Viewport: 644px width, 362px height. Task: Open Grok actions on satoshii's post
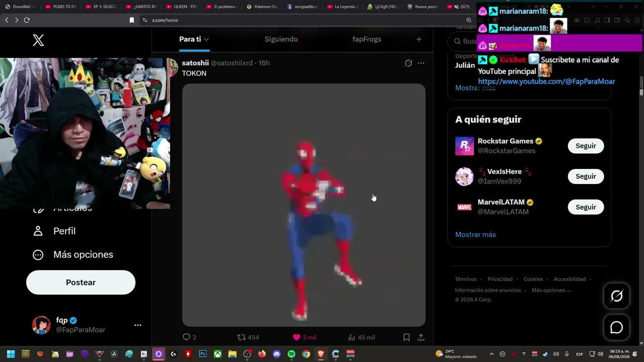[x=409, y=63]
